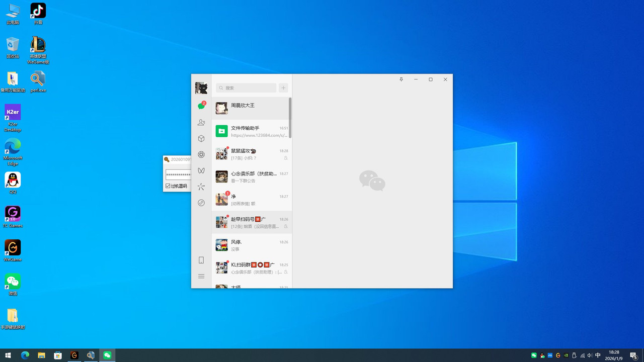This screenshot has height=362, width=644.
Task: Open the chat with 周晨欣大王
Action: (252, 108)
